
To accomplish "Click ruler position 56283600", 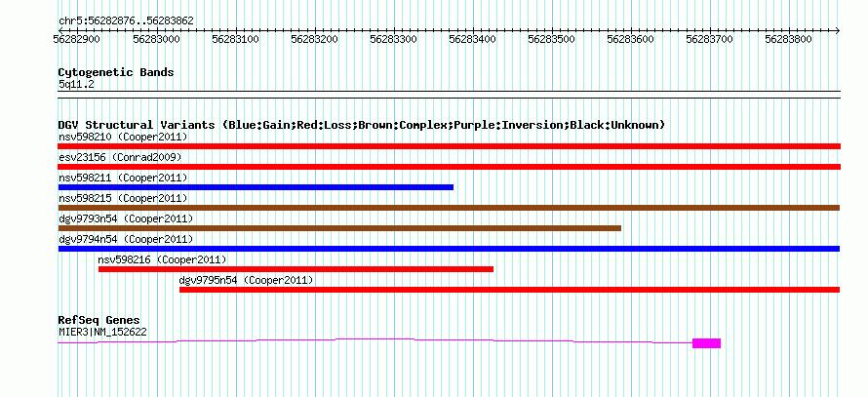I will tap(631, 39).
